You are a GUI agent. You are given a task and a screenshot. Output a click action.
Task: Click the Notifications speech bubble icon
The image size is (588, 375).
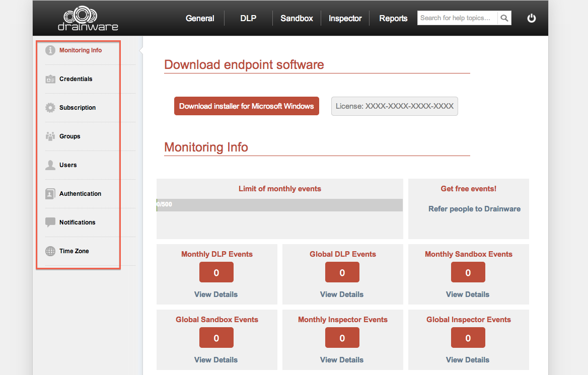coord(50,222)
